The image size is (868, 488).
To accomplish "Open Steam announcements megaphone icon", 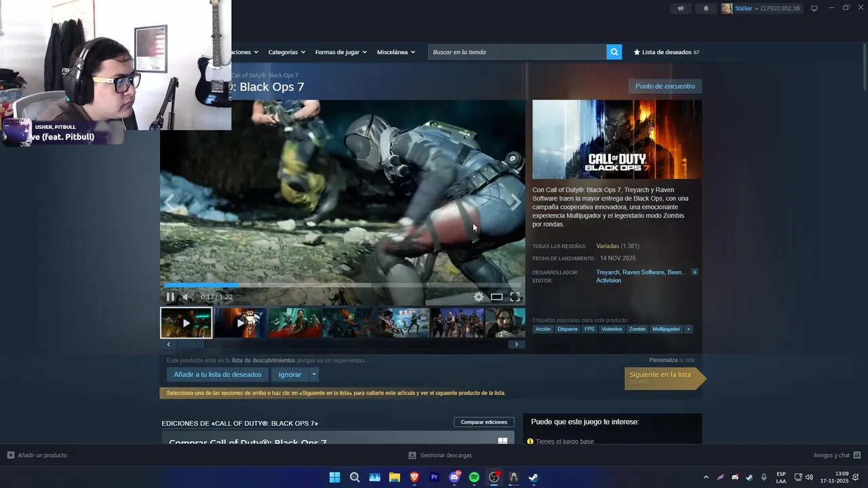I will tap(681, 9).
